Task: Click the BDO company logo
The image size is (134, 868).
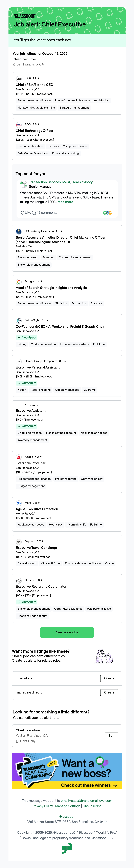Action: click(x=19, y=125)
